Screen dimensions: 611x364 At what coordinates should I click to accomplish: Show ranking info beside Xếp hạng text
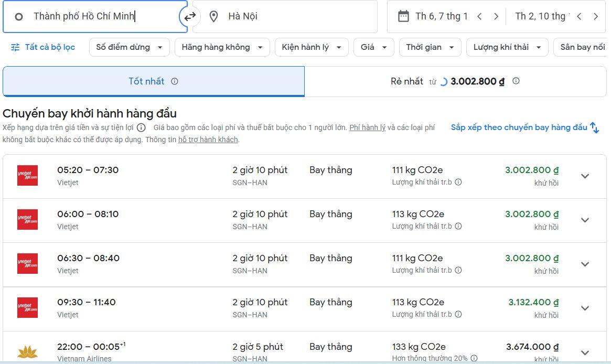click(142, 127)
